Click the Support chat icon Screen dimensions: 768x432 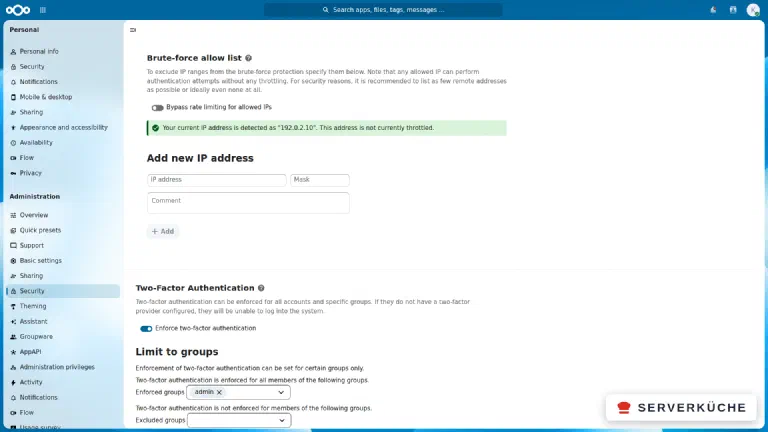coord(13,245)
